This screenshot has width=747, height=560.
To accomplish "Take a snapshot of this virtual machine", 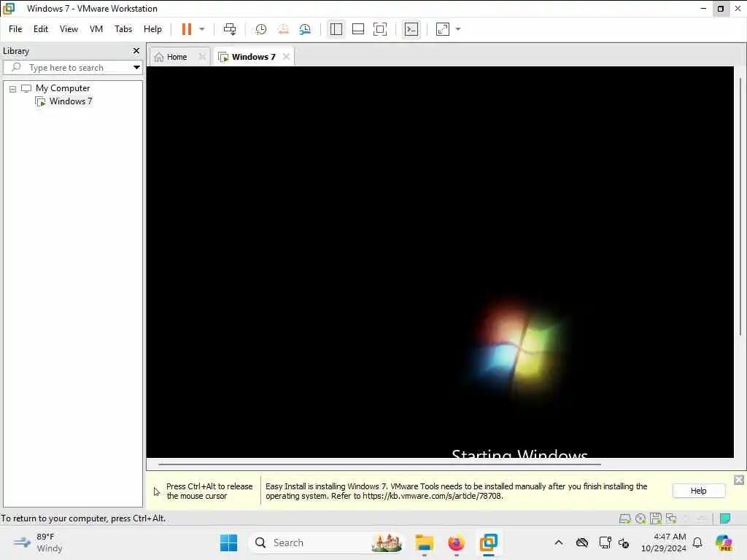I will 260,29.
